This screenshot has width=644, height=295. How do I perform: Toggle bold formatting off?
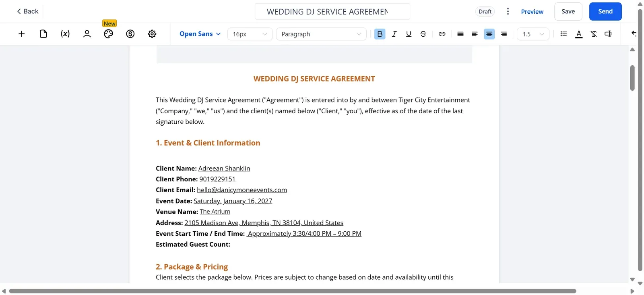tap(380, 34)
